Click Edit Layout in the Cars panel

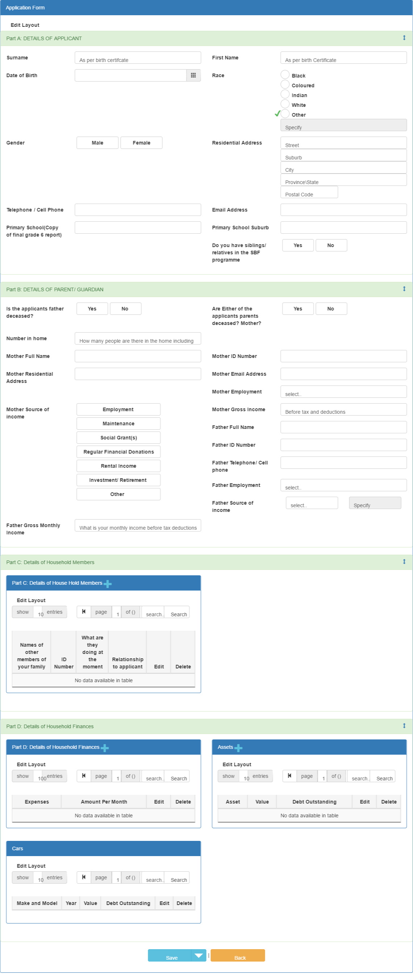[31, 866]
